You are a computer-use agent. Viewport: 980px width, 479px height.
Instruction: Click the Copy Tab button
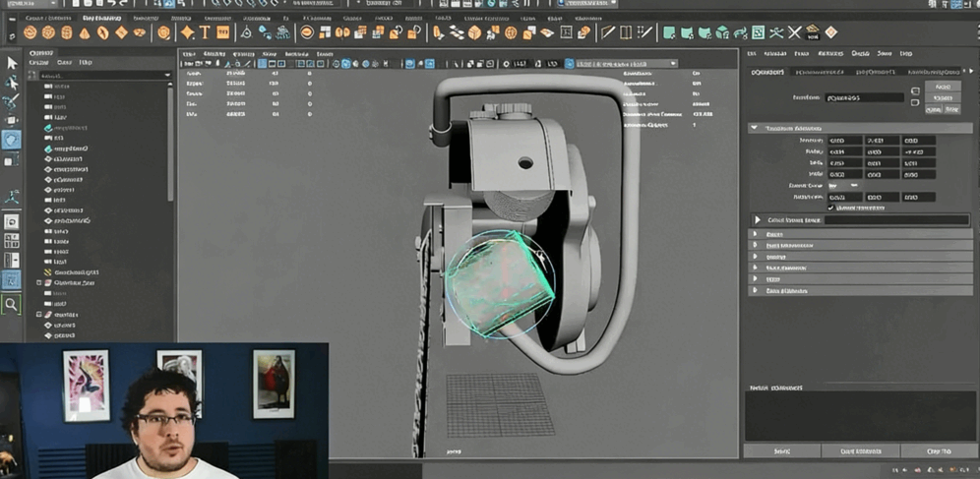[x=938, y=450]
